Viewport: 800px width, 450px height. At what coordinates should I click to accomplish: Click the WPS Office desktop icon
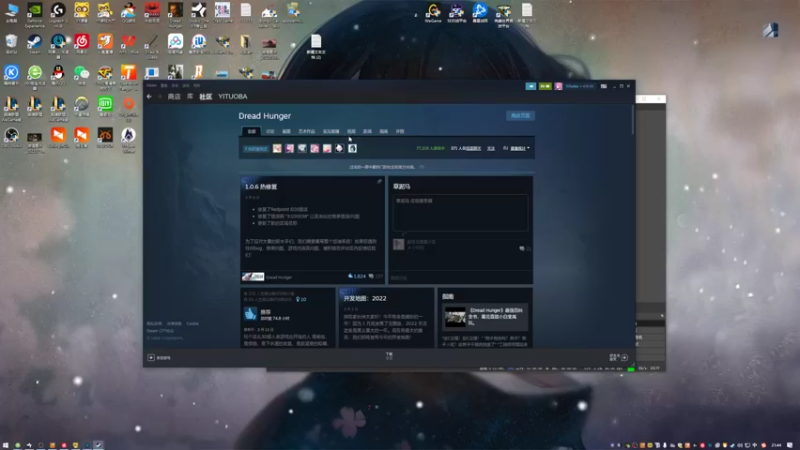[129, 44]
